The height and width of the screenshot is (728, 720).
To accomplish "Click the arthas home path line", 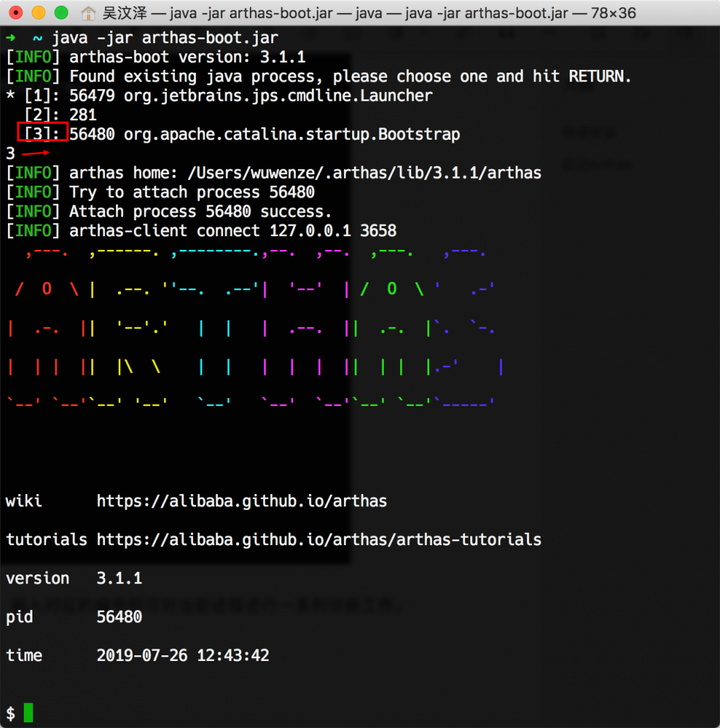I will [274, 173].
